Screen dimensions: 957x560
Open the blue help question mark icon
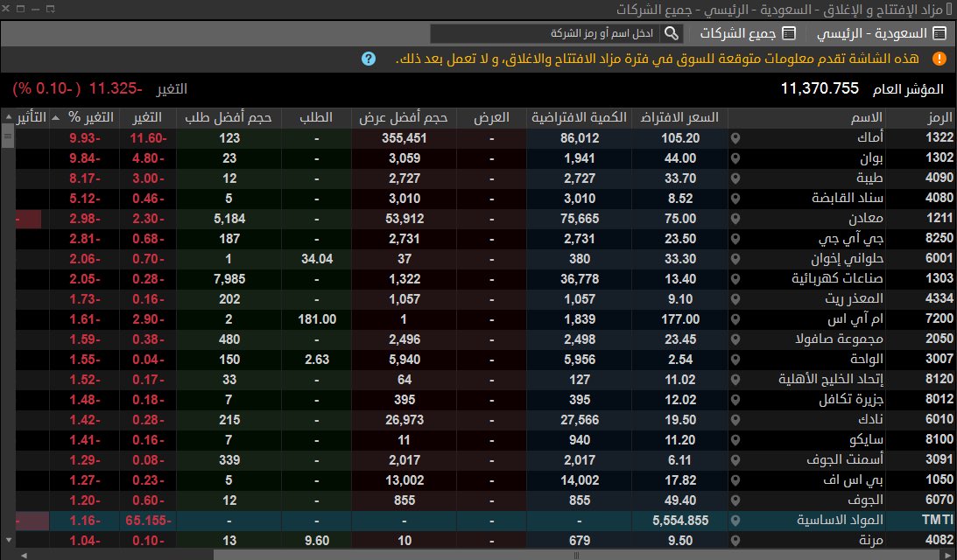coord(368,59)
